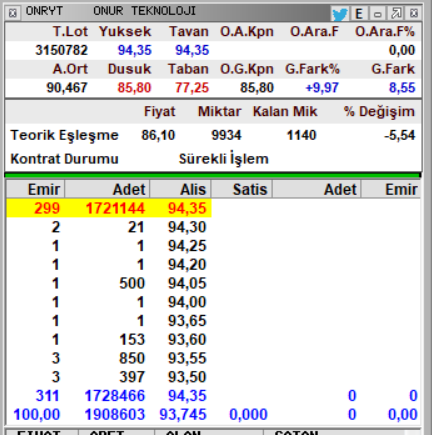Click the 500 quantity cell
This screenshot has width=432, height=435.
(132, 283)
